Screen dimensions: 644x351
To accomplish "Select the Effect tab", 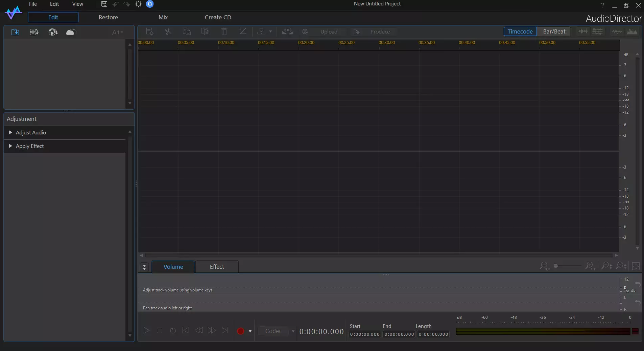I will [217, 267].
